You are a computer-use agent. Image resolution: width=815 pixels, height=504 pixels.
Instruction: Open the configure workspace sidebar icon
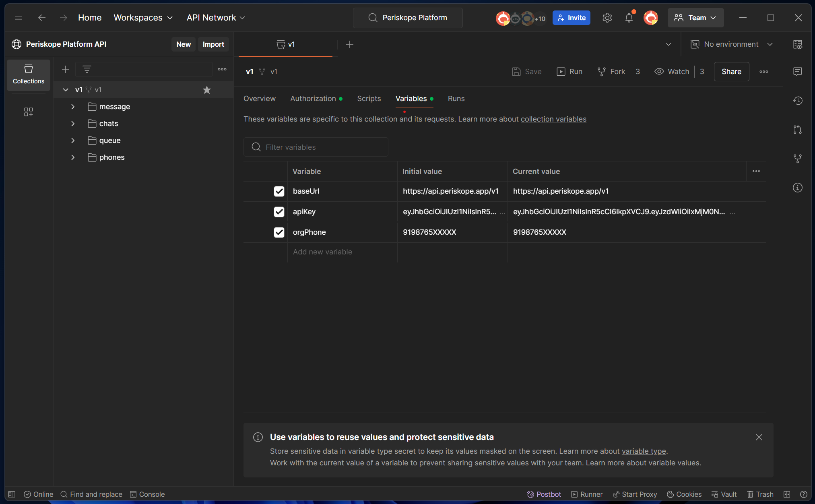point(29,112)
